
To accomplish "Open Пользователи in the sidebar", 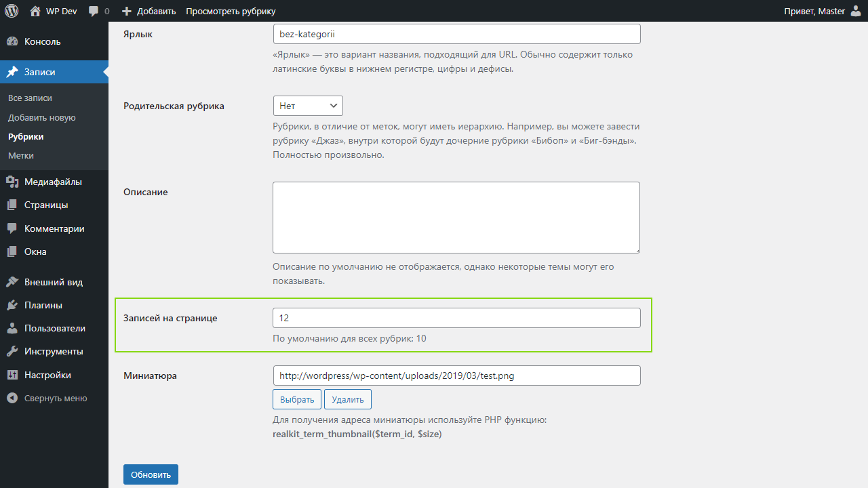I will pyautogui.click(x=54, y=328).
